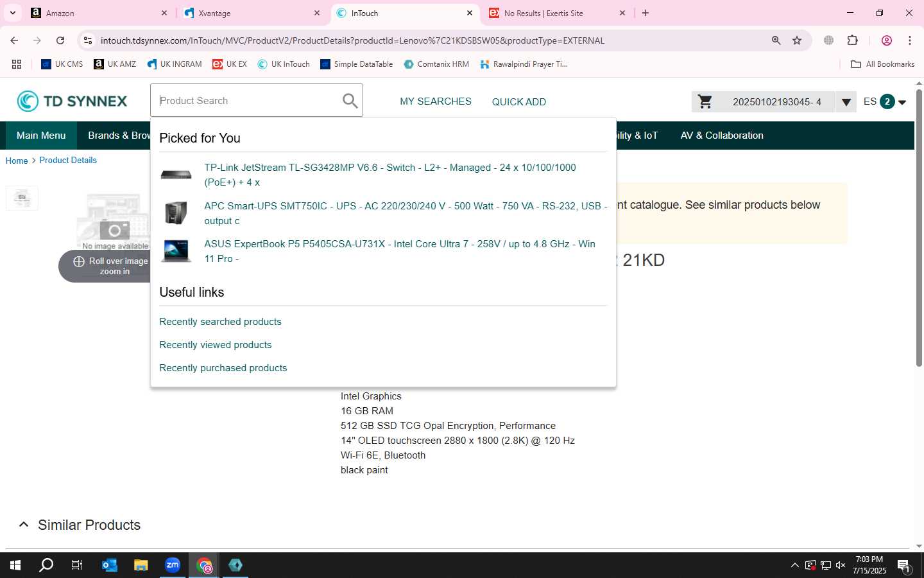Open QUICK ADD
The height and width of the screenshot is (578, 924).
pos(518,101)
